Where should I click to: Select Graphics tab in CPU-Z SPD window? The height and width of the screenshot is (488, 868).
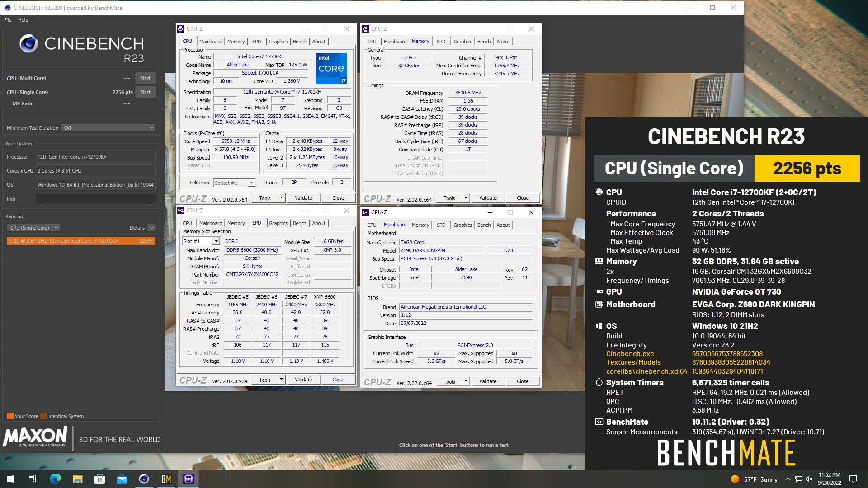(278, 223)
